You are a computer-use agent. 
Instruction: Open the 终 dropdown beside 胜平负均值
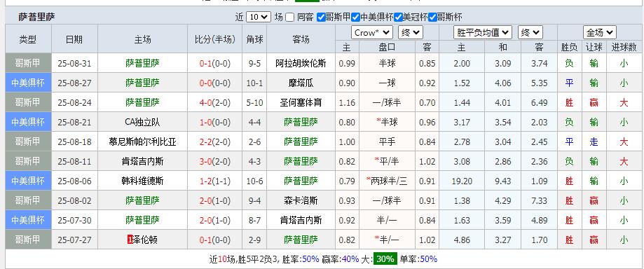pos(530,33)
